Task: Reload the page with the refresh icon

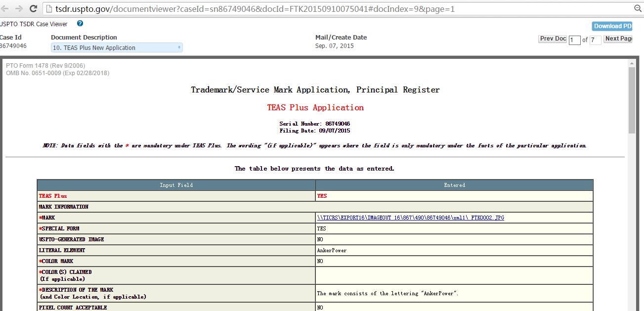Action: point(34,9)
